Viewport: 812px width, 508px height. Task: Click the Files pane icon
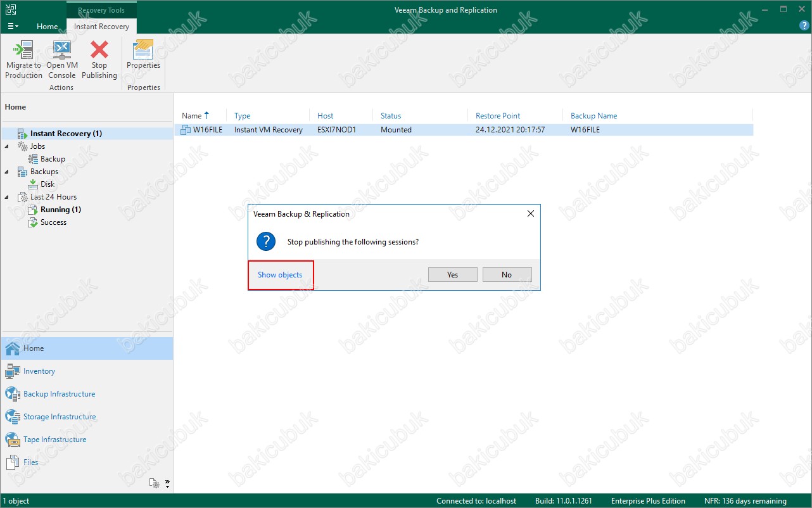13,462
